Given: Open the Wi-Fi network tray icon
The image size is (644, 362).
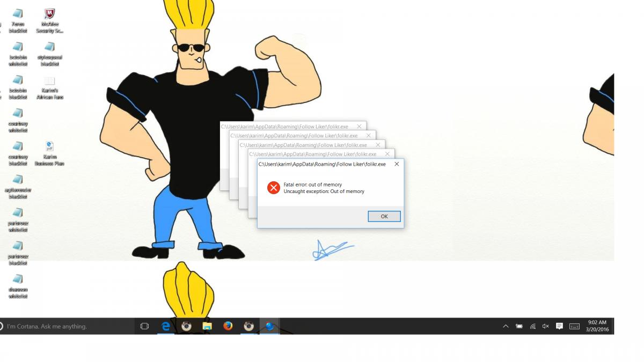Looking at the screenshot, I should pos(532,326).
